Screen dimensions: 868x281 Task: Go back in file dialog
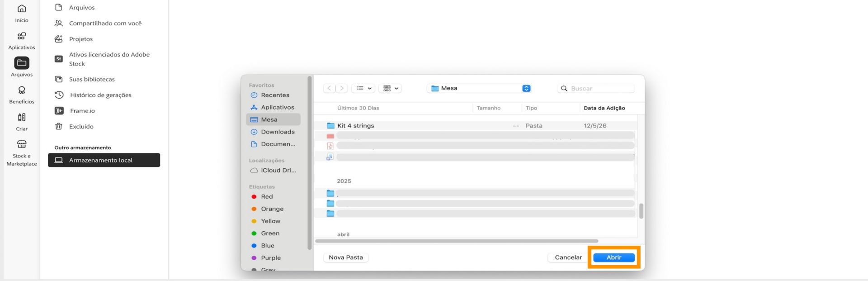tap(330, 88)
